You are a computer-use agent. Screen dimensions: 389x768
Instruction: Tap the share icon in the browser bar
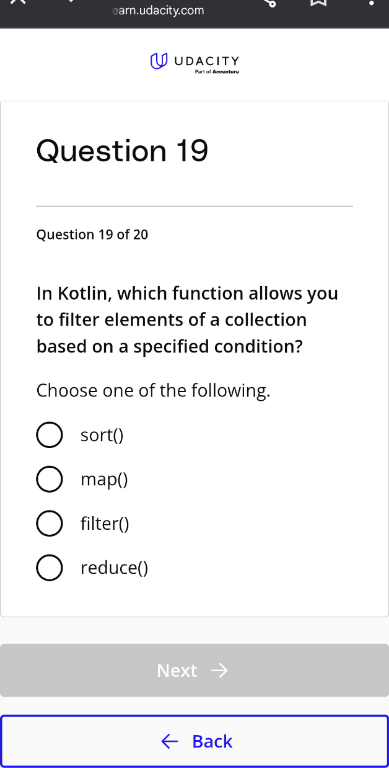[270, 2]
